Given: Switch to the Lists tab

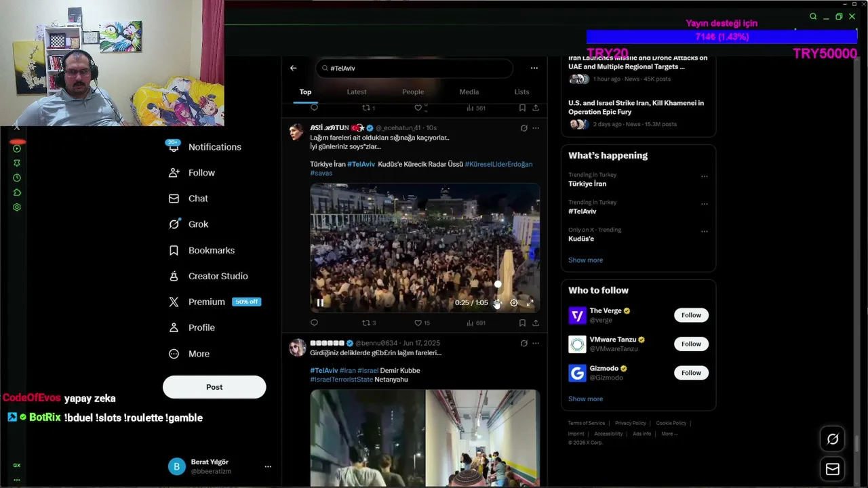Looking at the screenshot, I should coord(521,92).
